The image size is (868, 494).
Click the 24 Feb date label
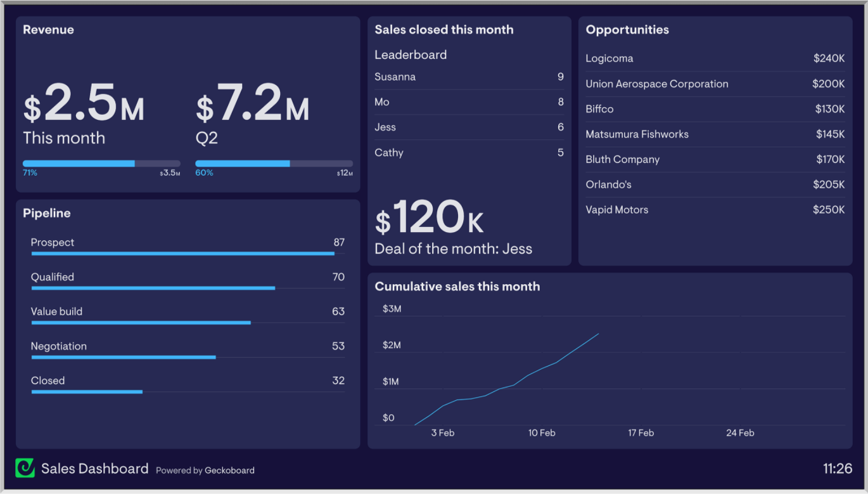(740, 432)
